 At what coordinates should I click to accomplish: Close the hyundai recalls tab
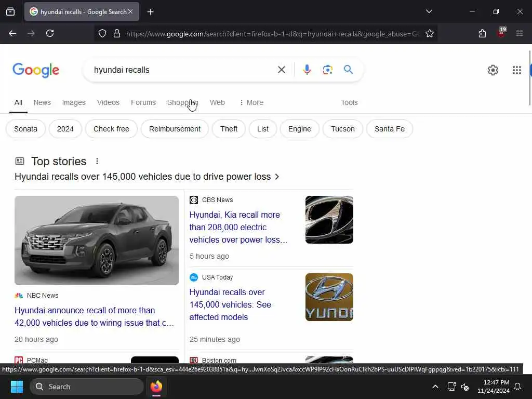coord(130,11)
